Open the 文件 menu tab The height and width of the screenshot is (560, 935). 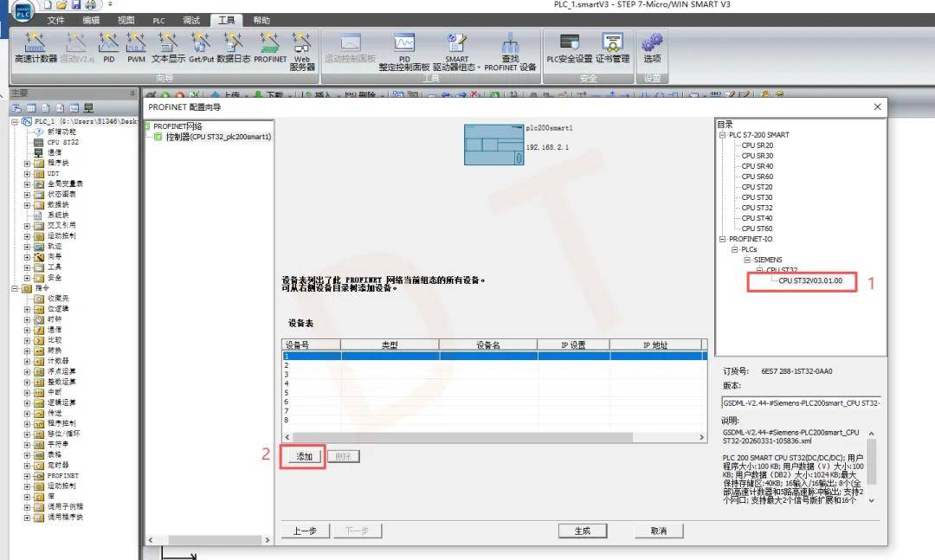(56, 20)
